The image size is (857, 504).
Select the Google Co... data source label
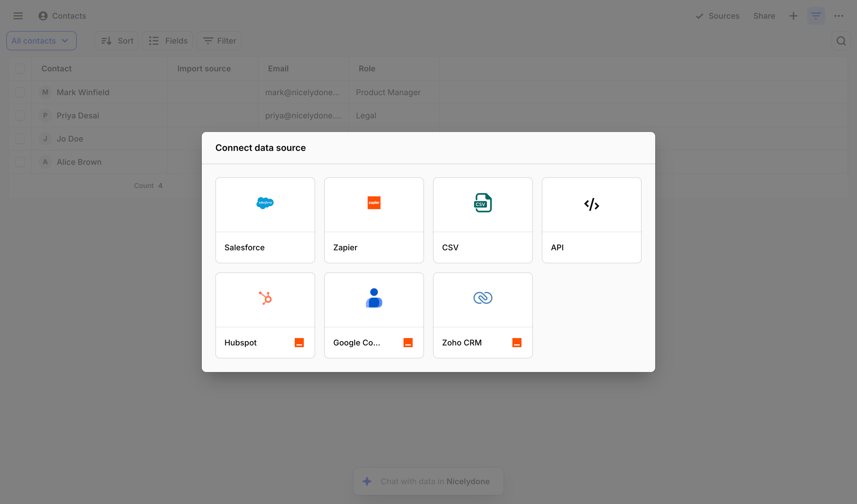coord(356,343)
